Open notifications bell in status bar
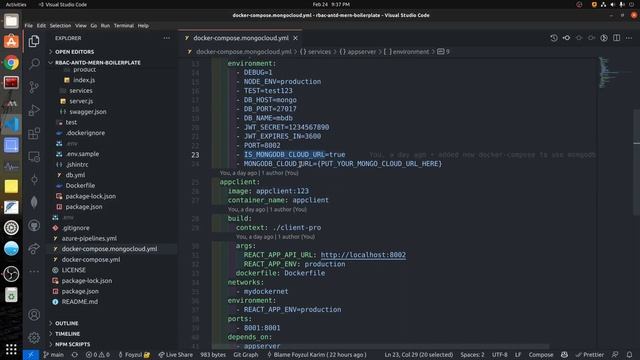The width and height of the screenshot is (640, 360). pyautogui.click(x=629, y=355)
